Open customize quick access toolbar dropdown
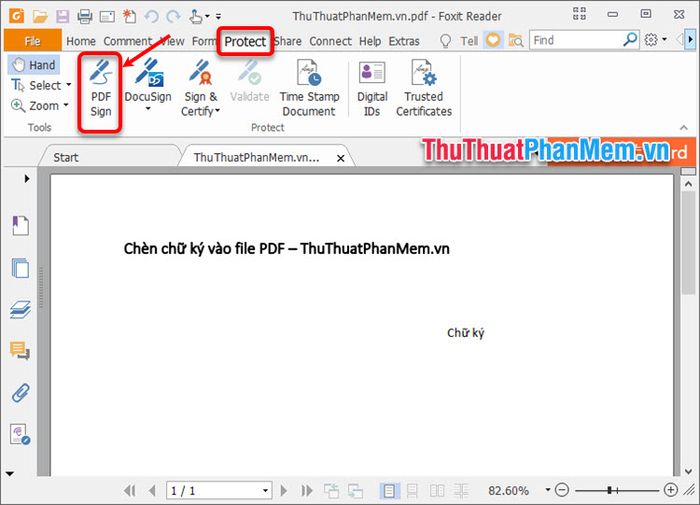Viewport: 700px width, 505px height. click(x=218, y=17)
